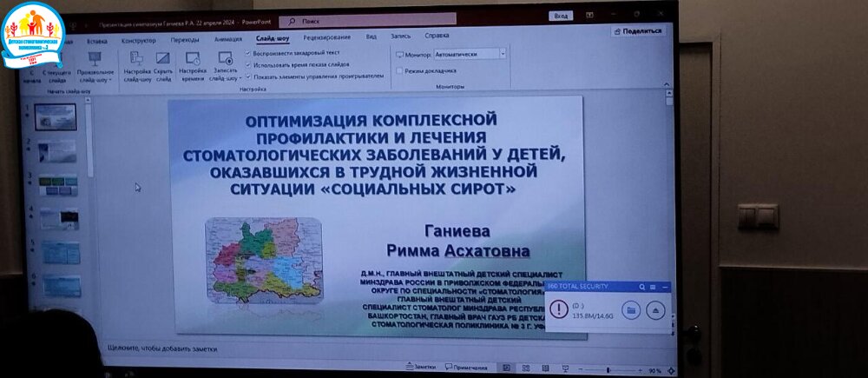Click the notes area to add notes

click(x=162, y=349)
